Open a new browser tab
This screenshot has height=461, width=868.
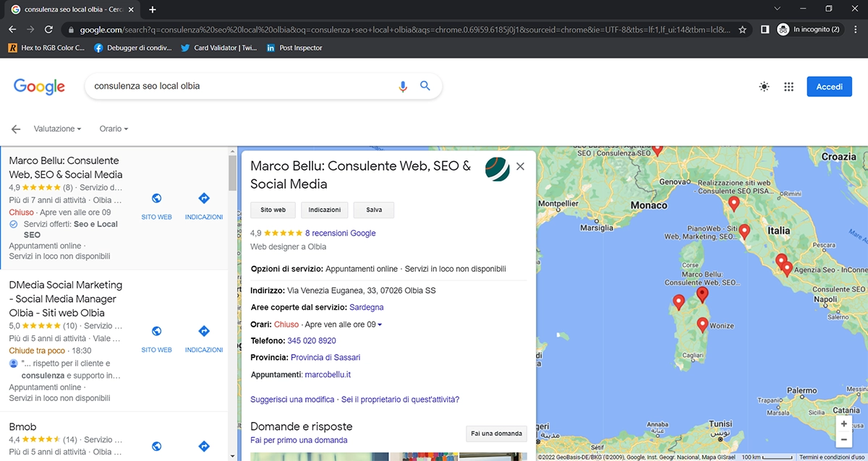(152, 9)
